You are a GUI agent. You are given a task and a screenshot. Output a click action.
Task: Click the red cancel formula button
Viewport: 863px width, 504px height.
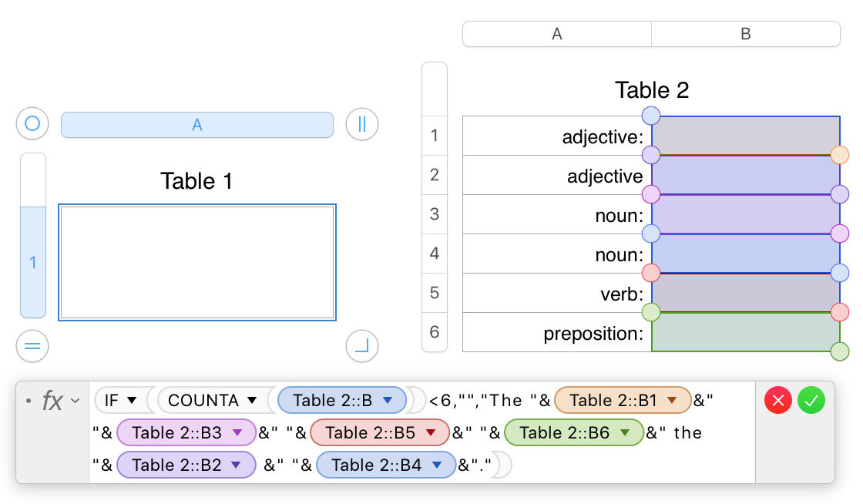coord(777,401)
